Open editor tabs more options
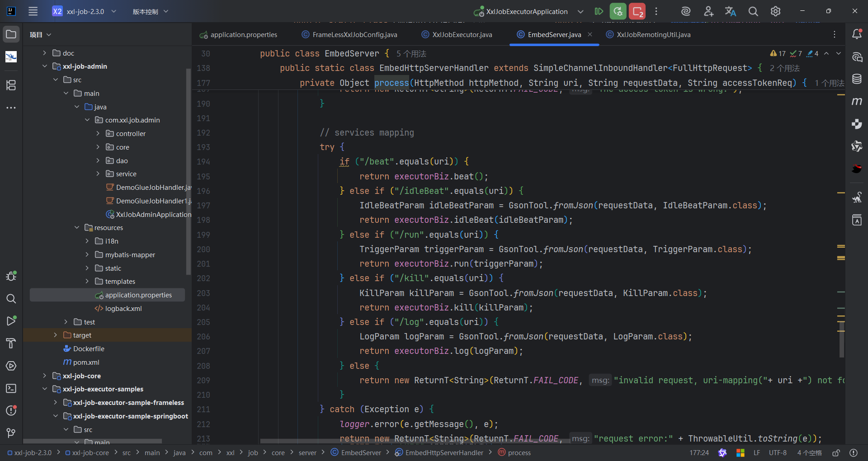This screenshot has height=461, width=868. point(835,34)
